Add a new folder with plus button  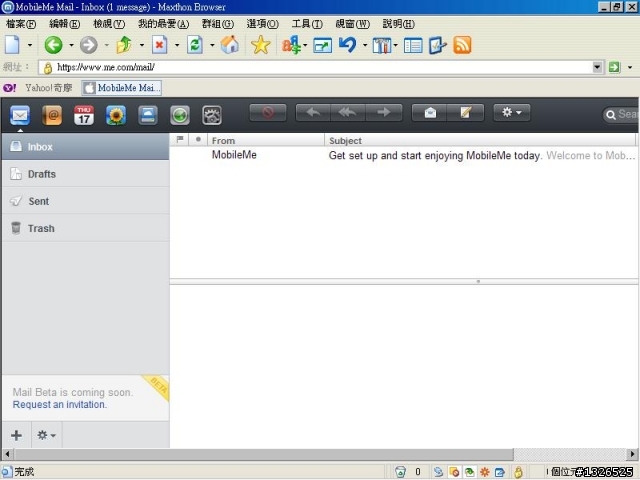(16, 435)
